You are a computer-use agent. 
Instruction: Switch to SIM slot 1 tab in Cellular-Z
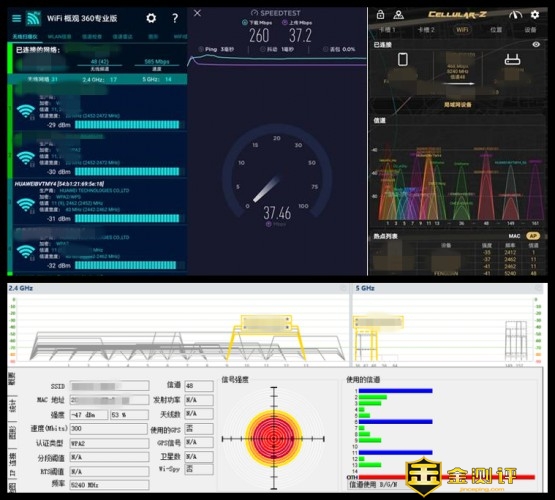tap(387, 30)
